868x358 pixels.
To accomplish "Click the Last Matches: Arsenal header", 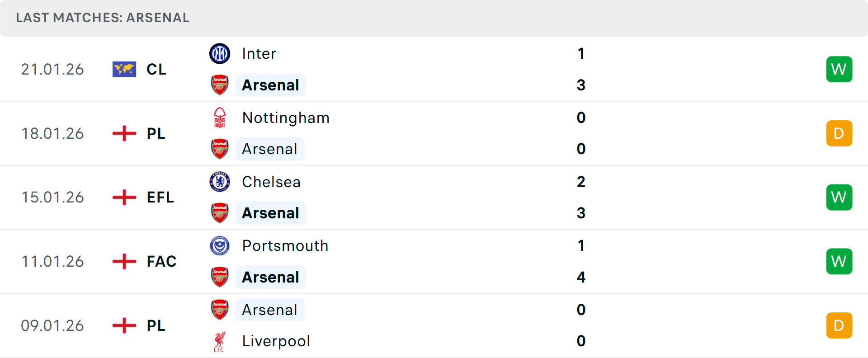I will pyautogui.click(x=103, y=18).
